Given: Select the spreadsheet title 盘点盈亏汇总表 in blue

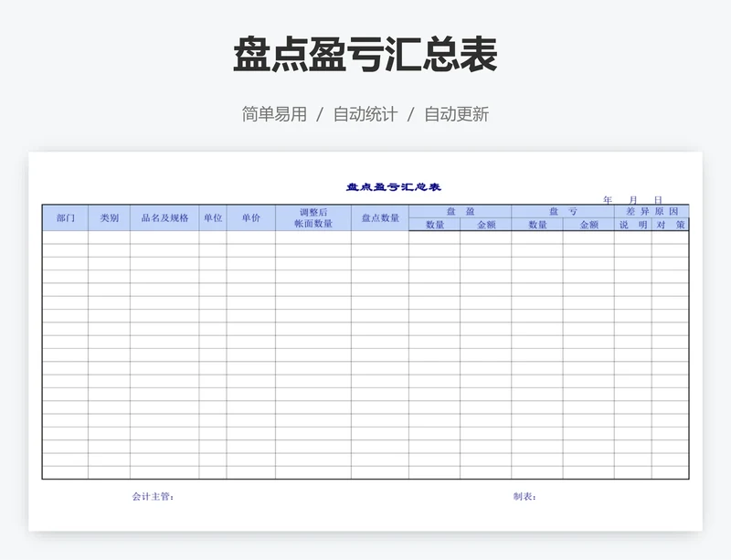Looking at the screenshot, I should pos(394,187).
